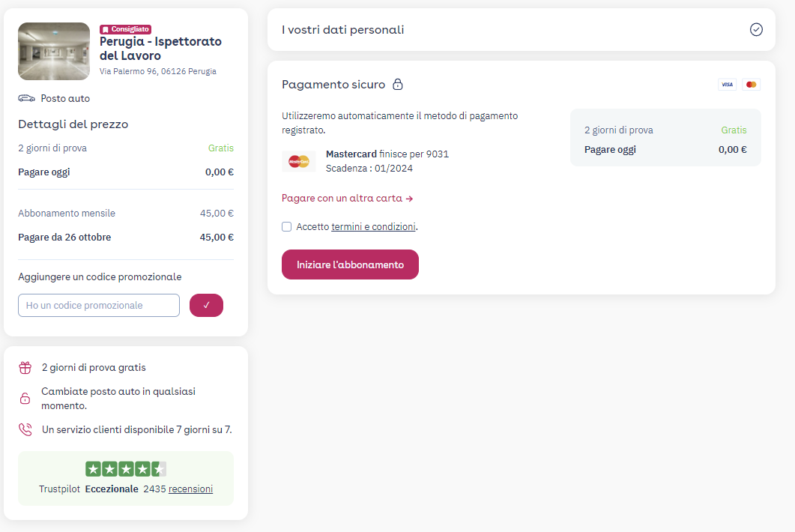Click the Mastercard logo at top right
Image resolution: width=795 pixels, height=532 pixels.
pyautogui.click(x=751, y=85)
